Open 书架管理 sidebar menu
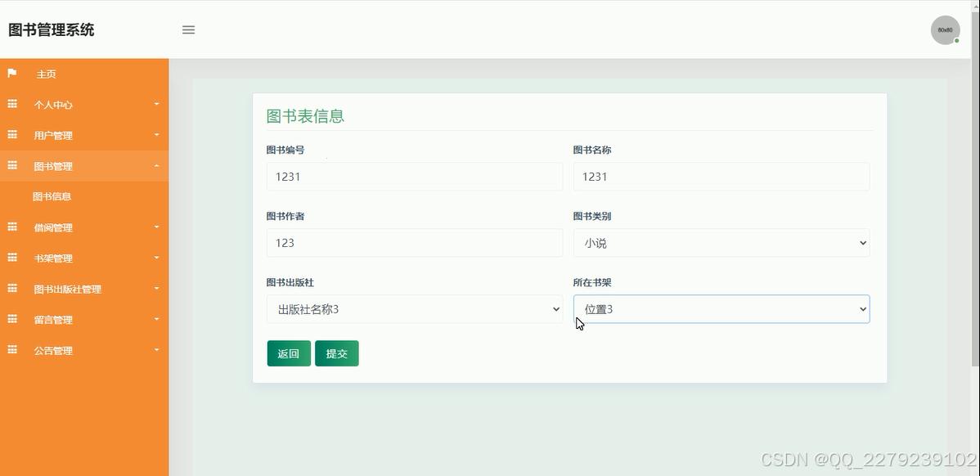980x476 pixels. point(84,258)
